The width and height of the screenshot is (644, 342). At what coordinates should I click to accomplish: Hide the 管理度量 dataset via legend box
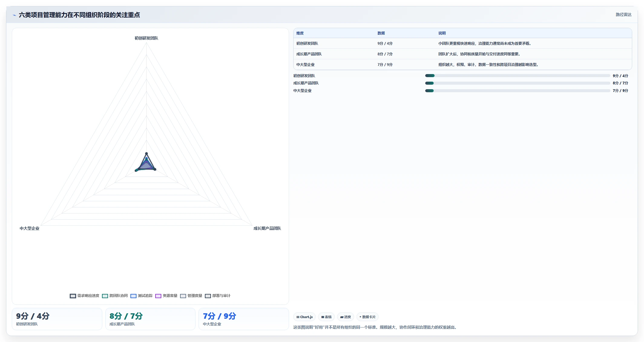(x=183, y=296)
